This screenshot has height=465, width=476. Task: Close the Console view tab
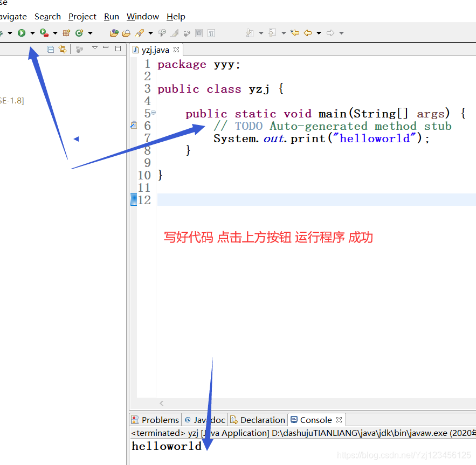coord(339,420)
